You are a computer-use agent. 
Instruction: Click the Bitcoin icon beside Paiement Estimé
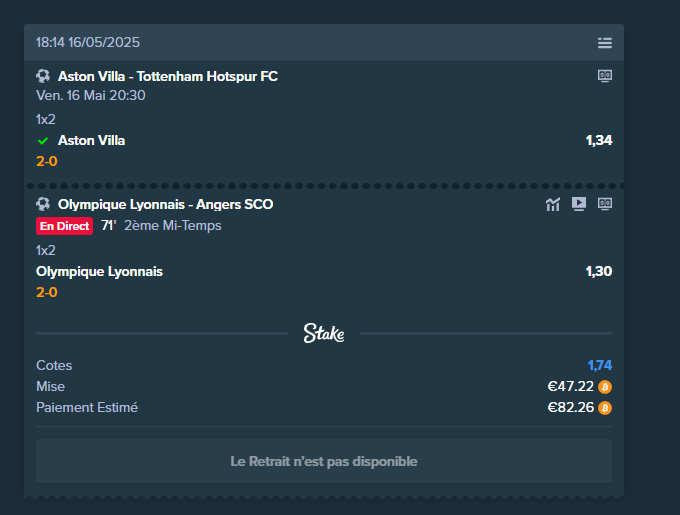pos(605,408)
